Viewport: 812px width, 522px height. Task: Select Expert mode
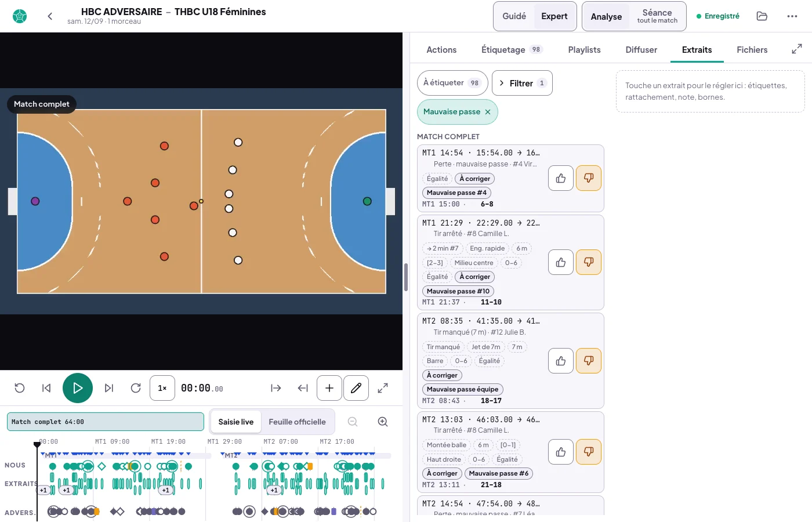click(x=554, y=16)
